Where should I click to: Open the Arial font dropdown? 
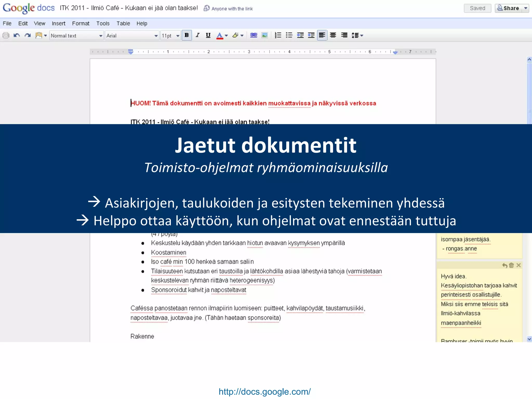(x=132, y=36)
